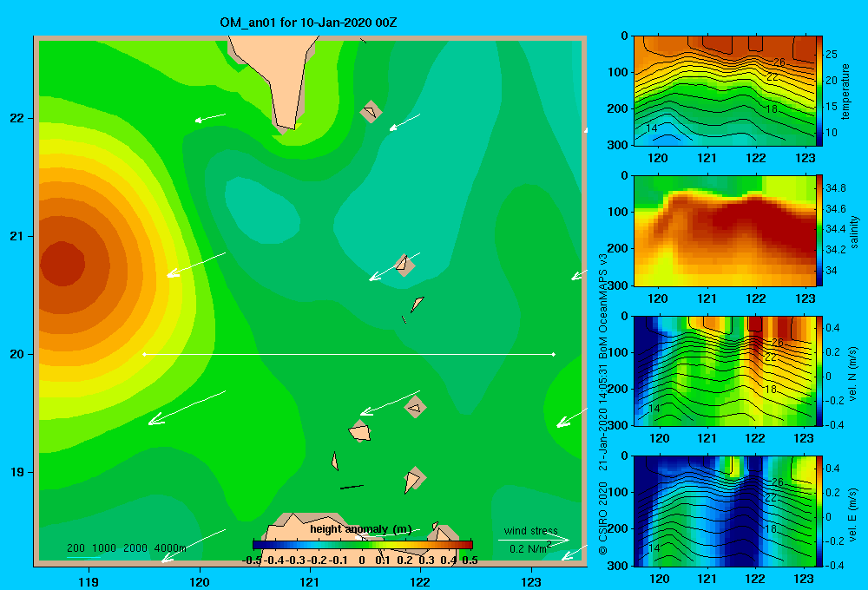Click longitude label '119' on main map
Viewport: 868px width, 590px height.
tap(89, 581)
